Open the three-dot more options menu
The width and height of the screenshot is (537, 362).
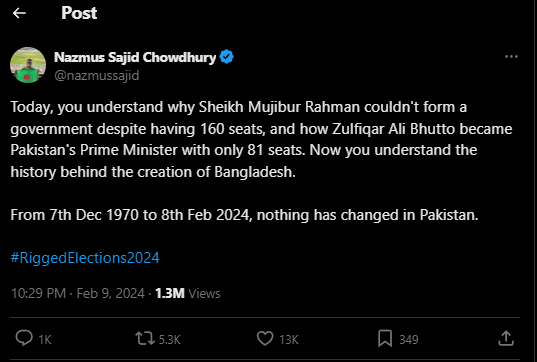pyautogui.click(x=511, y=57)
